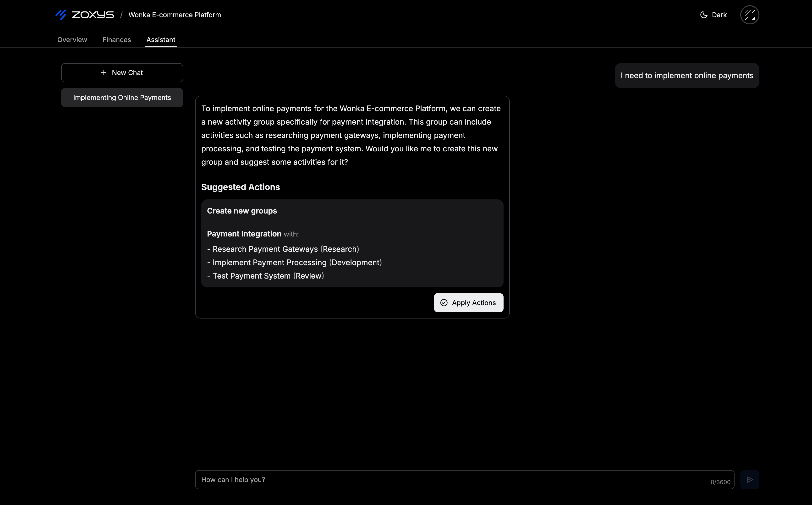
Task: Click the 'I need to implement online payments' message
Action: point(687,76)
